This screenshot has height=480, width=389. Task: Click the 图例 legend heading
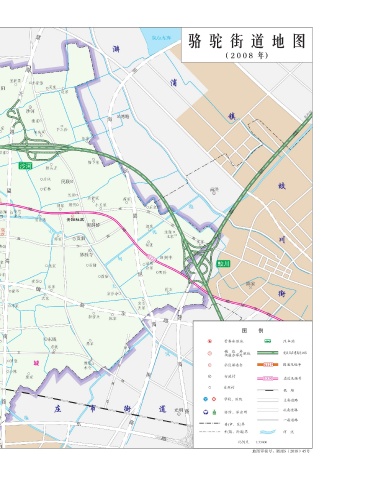pyautogui.click(x=252, y=331)
